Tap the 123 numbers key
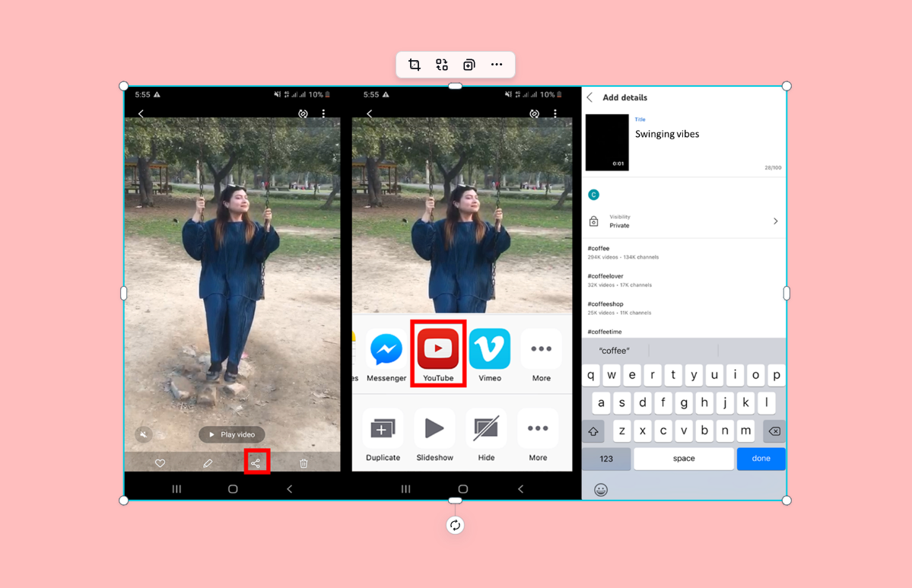912x588 pixels. pos(606,458)
